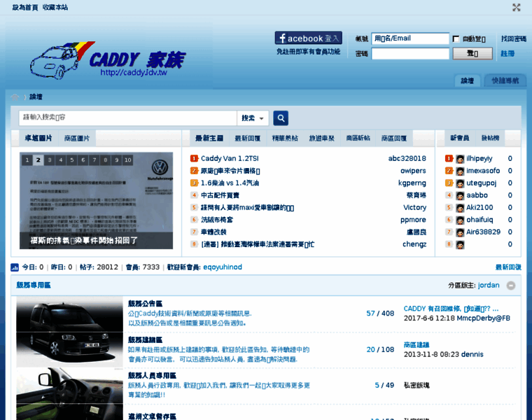Click the avatar icon next to Air638829
The image size is (532, 420).
pyautogui.click(x=460, y=232)
